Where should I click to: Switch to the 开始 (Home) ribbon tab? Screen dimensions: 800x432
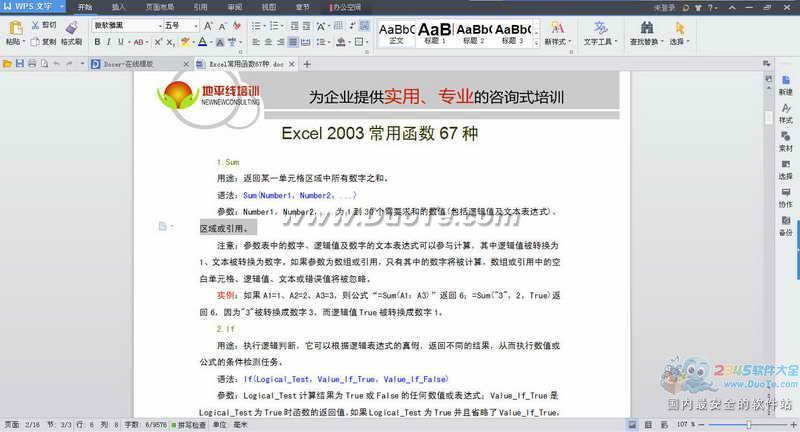coord(85,7)
